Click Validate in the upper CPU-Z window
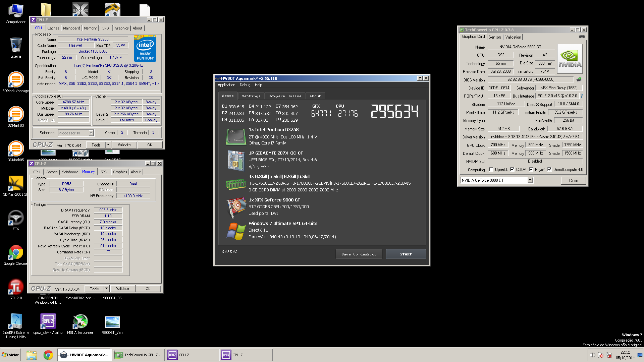 click(x=124, y=145)
